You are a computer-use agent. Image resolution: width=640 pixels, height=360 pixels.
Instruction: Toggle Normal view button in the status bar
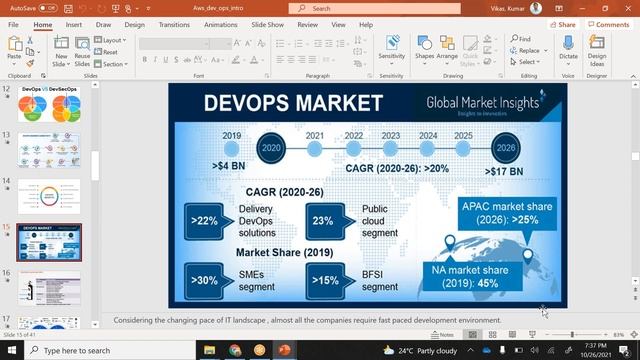point(472,335)
